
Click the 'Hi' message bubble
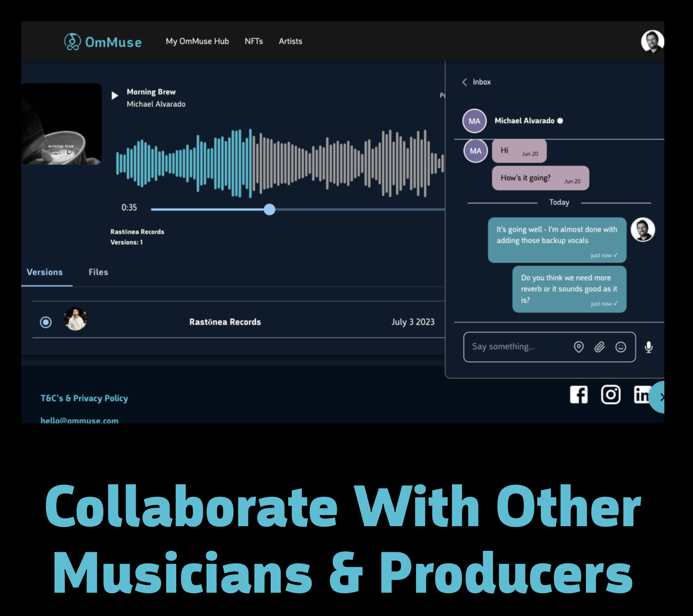pos(519,151)
